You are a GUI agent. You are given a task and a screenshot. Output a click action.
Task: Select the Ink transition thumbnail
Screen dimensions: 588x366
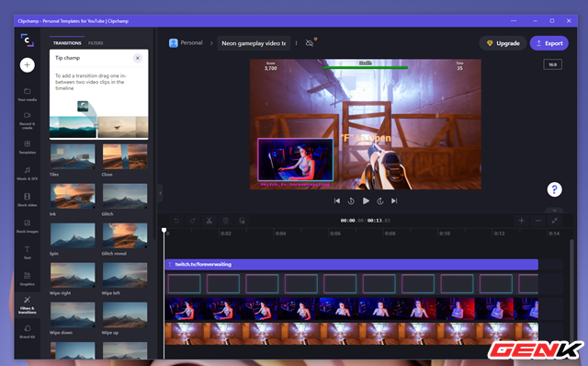click(x=73, y=196)
